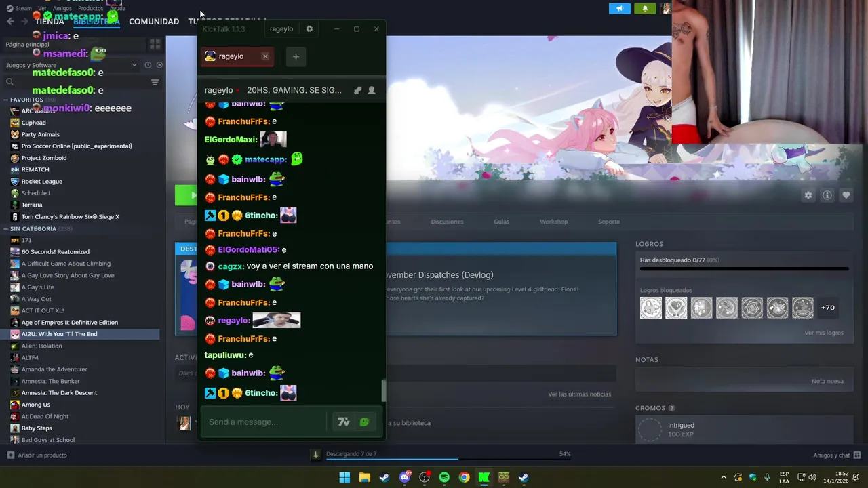Image resolution: width=868 pixels, height=488 pixels.
Task: Type in the 'Send a message...' field
Action: (264, 422)
